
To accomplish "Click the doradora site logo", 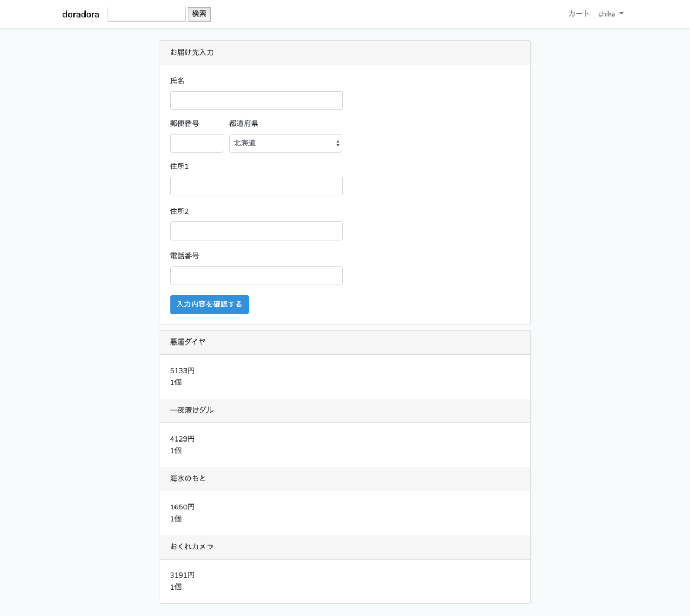I will coord(81,14).
